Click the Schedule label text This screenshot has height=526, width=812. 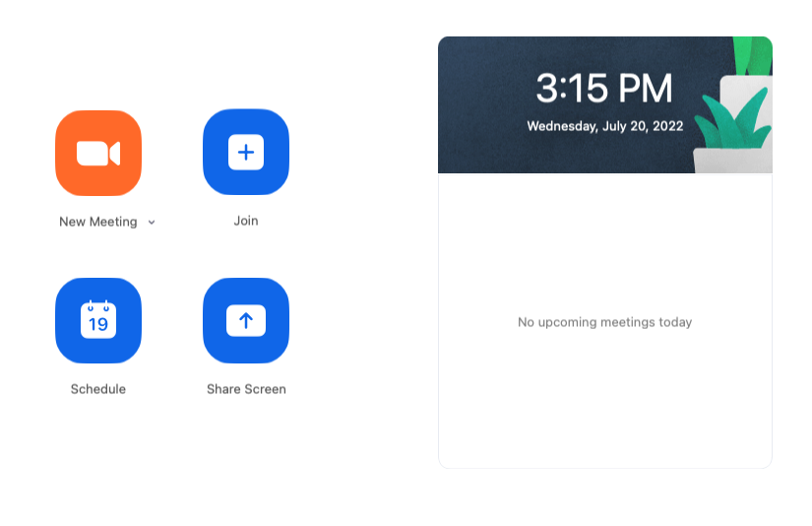[98, 389]
